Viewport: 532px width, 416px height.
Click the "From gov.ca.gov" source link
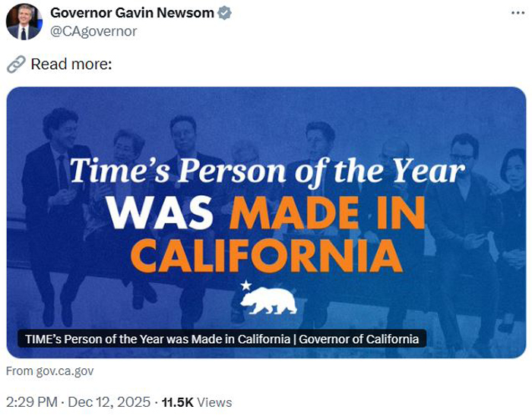[50, 371]
